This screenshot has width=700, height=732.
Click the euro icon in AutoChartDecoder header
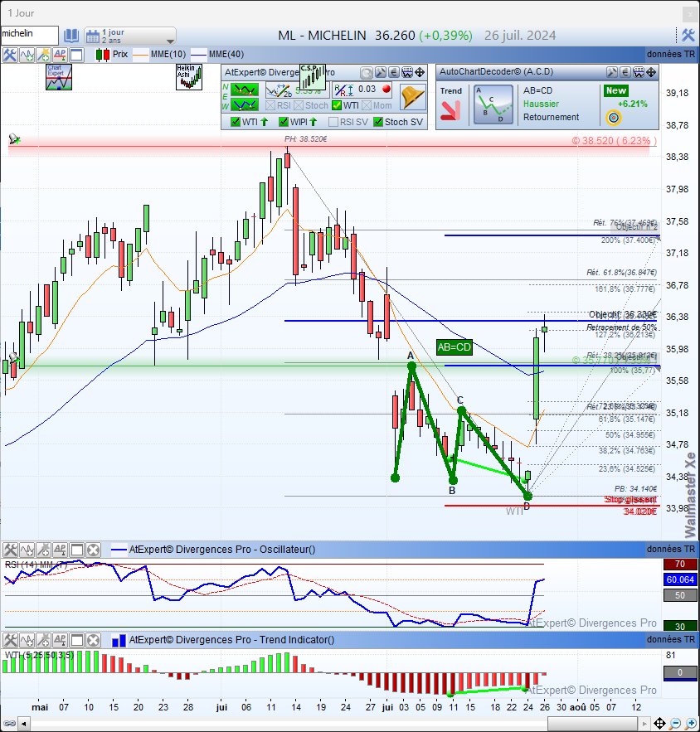[625, 72]
